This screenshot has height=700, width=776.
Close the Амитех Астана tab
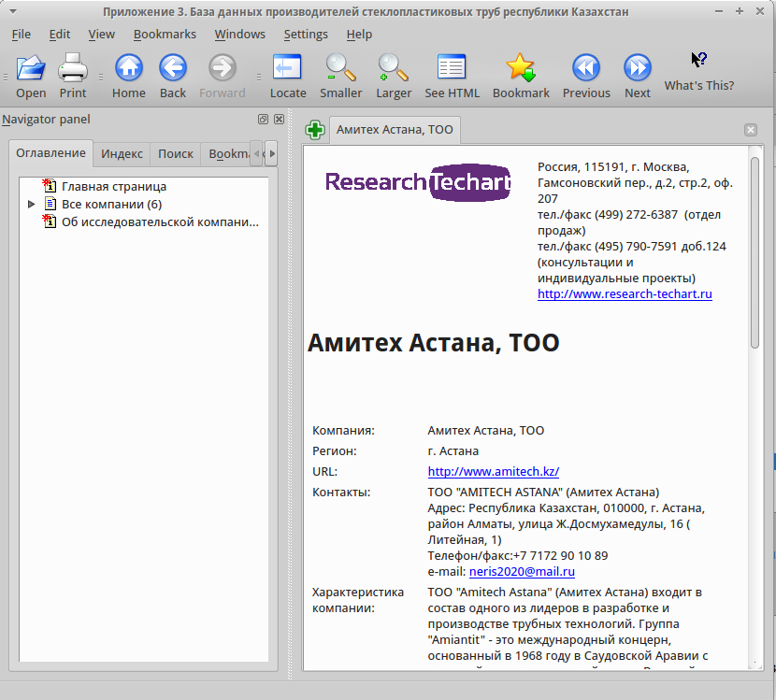(x=750, y=130)
